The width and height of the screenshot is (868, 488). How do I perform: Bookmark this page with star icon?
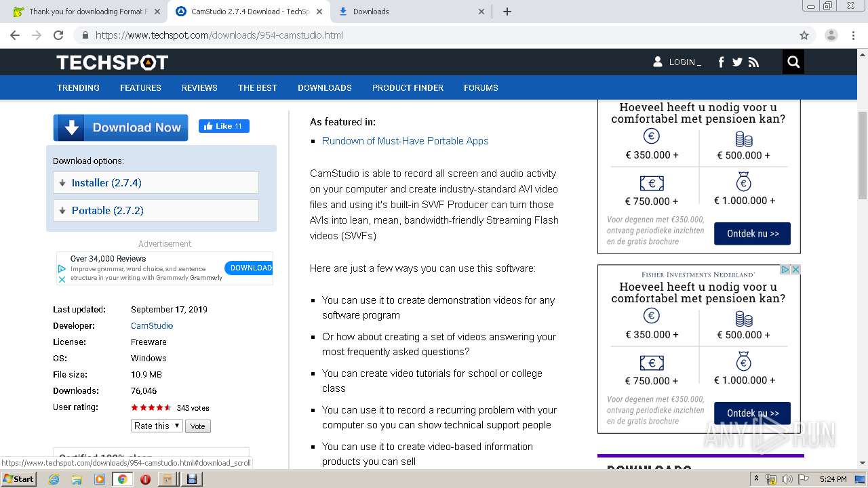coord(804,35)
